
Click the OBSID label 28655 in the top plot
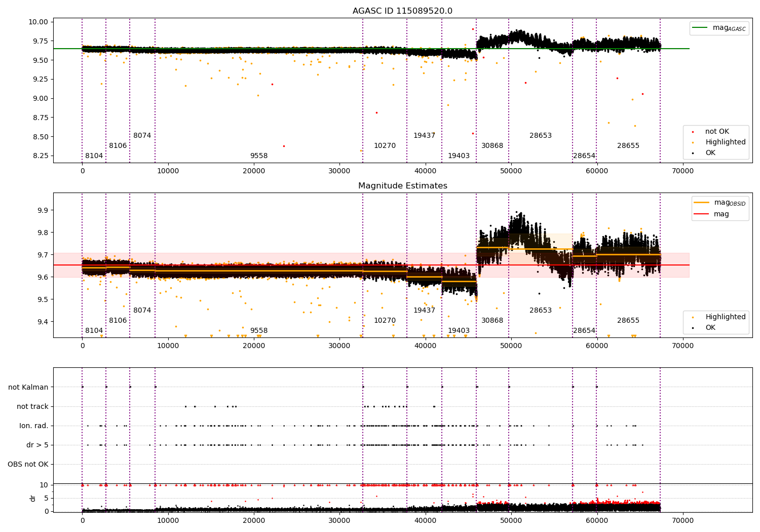628,146
